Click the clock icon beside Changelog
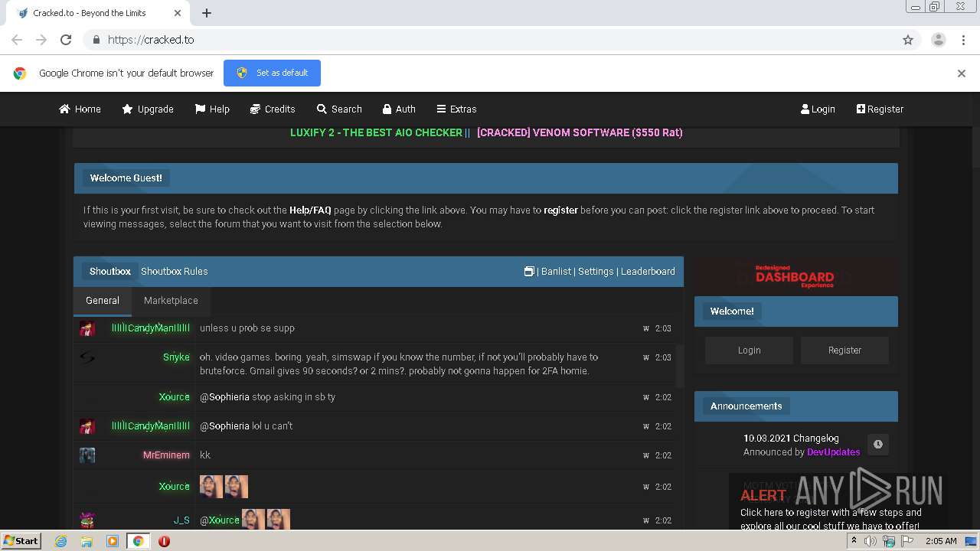The width and height of the screenshot is (980, 551). click(x=877, y=444)
